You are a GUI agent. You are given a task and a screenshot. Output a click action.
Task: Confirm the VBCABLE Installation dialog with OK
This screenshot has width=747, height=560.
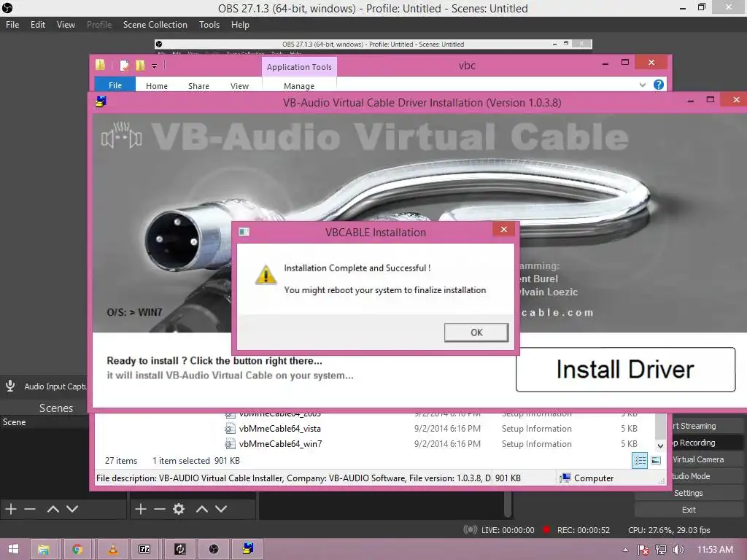tap(476, 332)
